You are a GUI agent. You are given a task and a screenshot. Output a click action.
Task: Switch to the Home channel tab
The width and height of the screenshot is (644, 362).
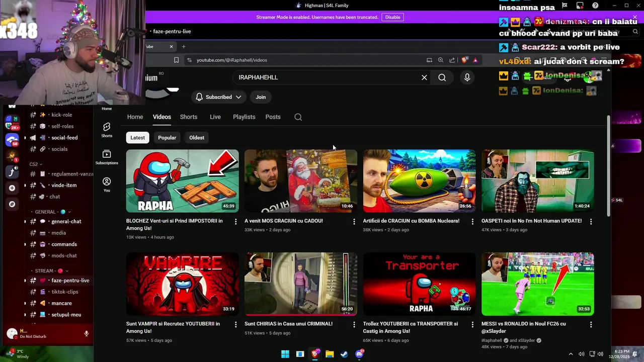click(135, 117)
